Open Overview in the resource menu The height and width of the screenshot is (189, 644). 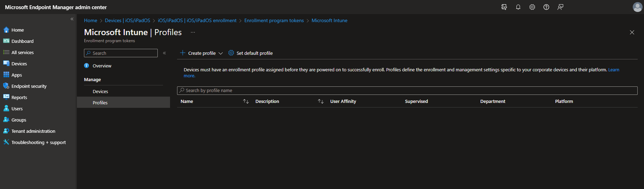click(x=102, y=66)
